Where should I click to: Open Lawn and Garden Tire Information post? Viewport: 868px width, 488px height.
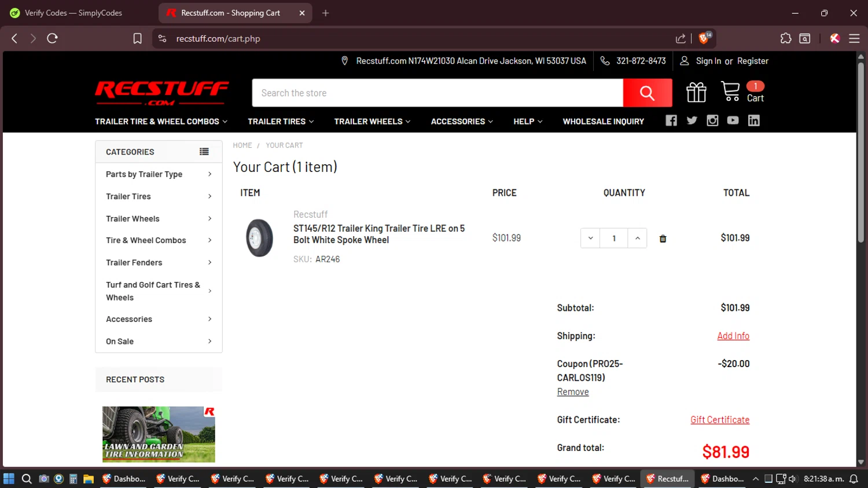[x=159, y=434]
